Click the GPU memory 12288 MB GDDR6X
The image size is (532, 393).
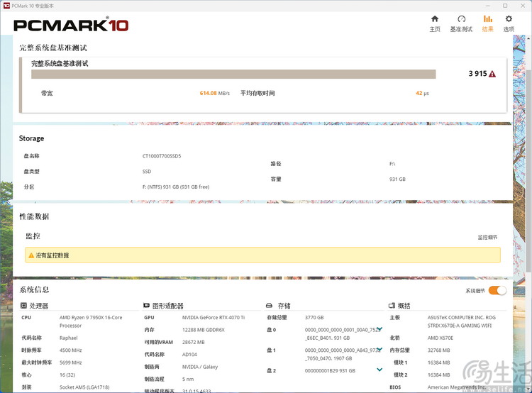tap(204, 330)
